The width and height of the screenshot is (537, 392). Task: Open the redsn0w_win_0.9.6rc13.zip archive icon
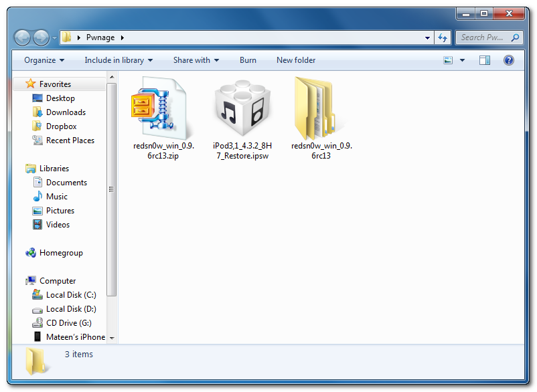tap(156, 109)
